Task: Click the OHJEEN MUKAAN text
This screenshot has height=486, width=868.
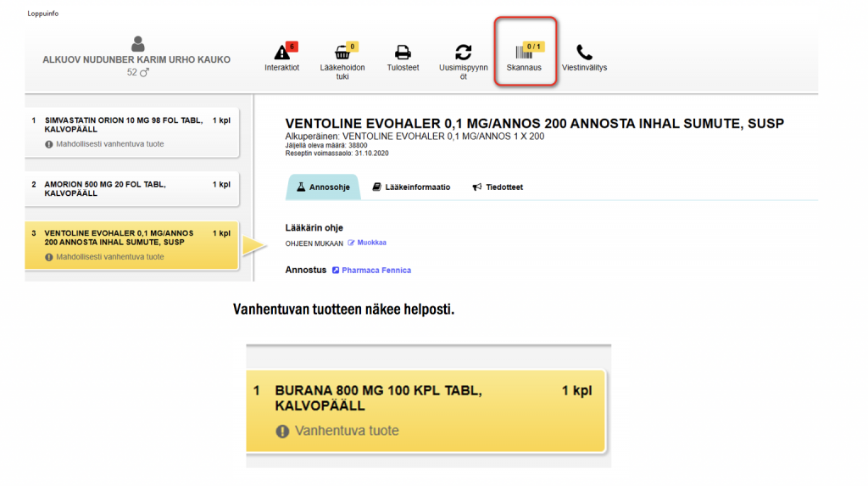Action: [x=314, y=243]
